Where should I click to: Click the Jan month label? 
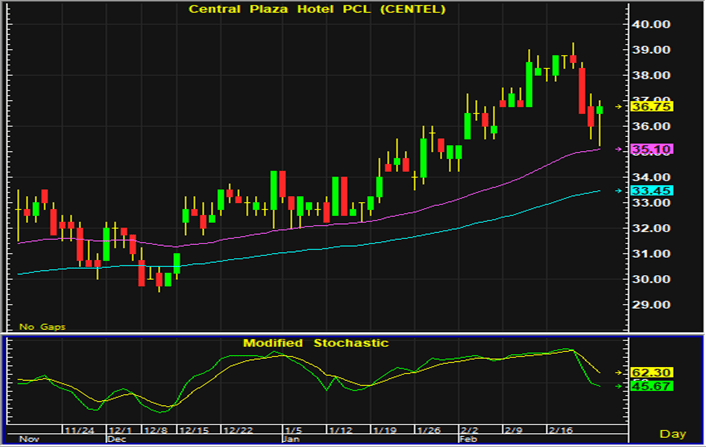[289, 438]
